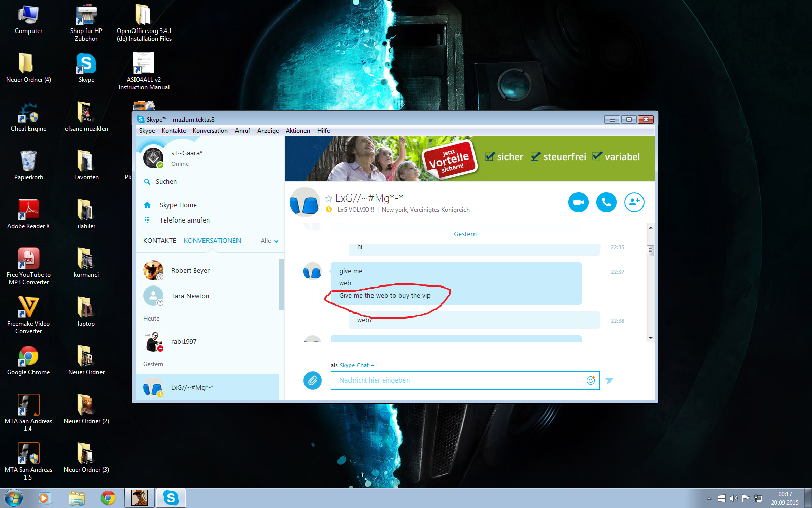Click the Gestern date label in chat
812x508 pixels.
click(x=465, y=234)
